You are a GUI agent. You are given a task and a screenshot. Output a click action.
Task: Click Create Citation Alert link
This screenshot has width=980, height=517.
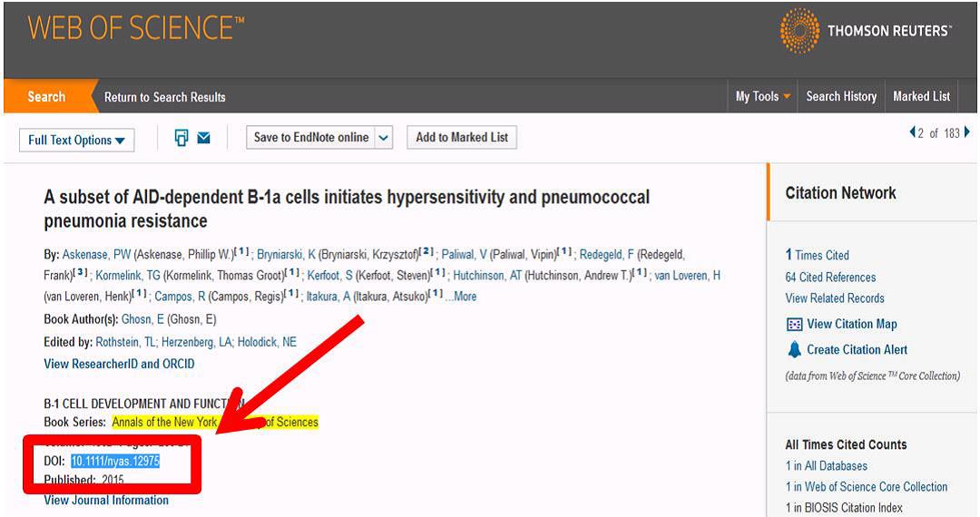tap(857, 350)
